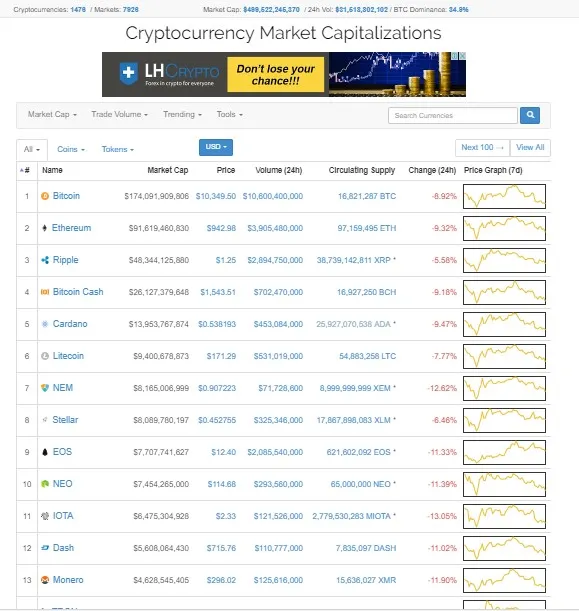This screenshot has width=579, height=611.
Task: Click the blue search magnifier button
Action: pyautogui.click(x=530, y=115)
